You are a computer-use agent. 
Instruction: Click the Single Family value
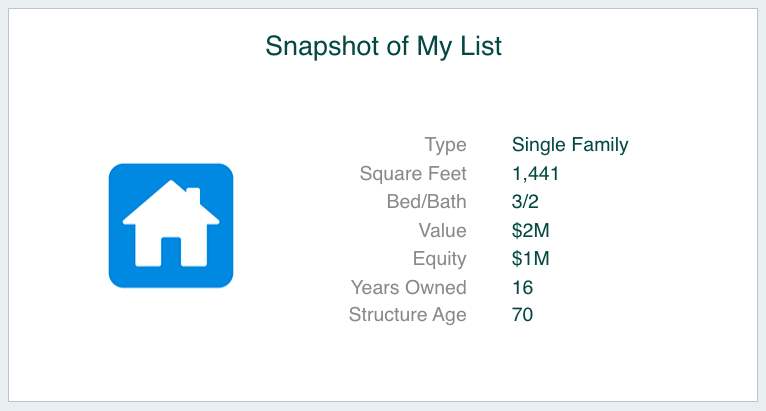(x=570, y=145)
